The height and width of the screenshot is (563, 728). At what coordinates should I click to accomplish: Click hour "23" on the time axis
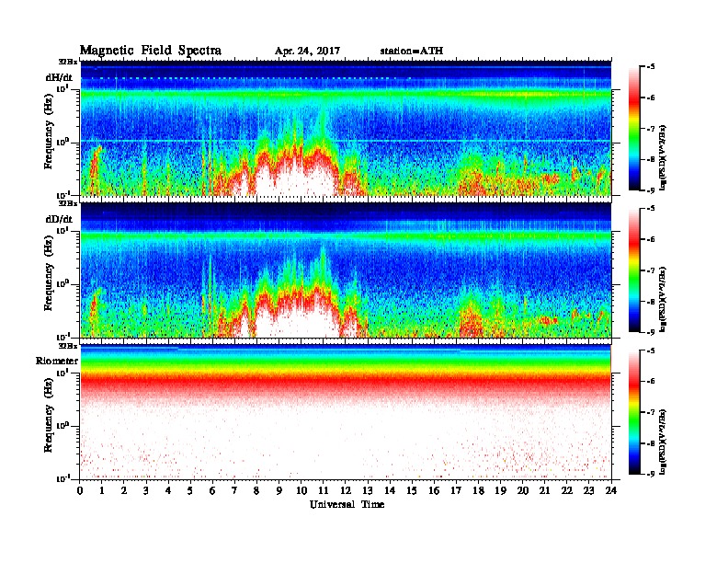pos(589,491)
